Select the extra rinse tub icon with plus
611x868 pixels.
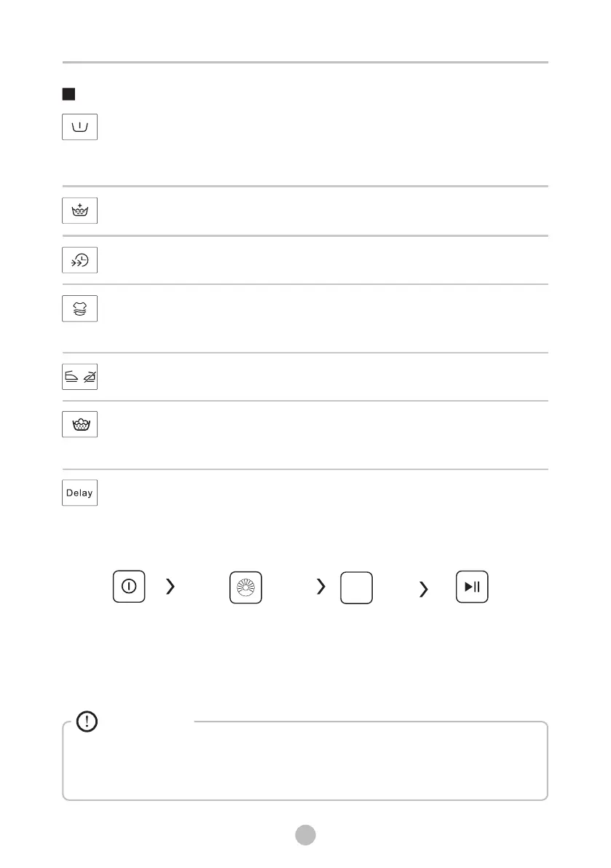pyautogui.click(x=79, y=211)
